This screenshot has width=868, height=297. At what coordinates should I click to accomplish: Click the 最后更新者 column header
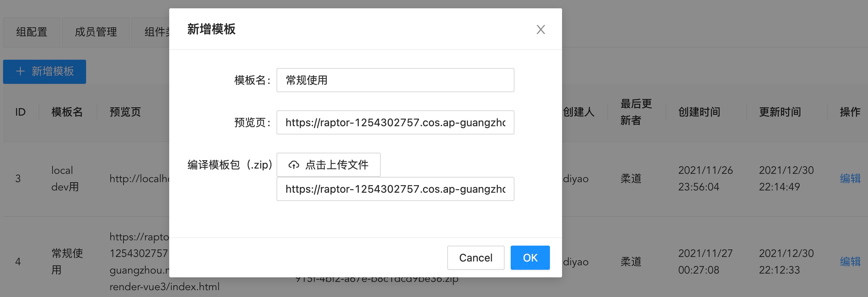click(x=636, y=112)
